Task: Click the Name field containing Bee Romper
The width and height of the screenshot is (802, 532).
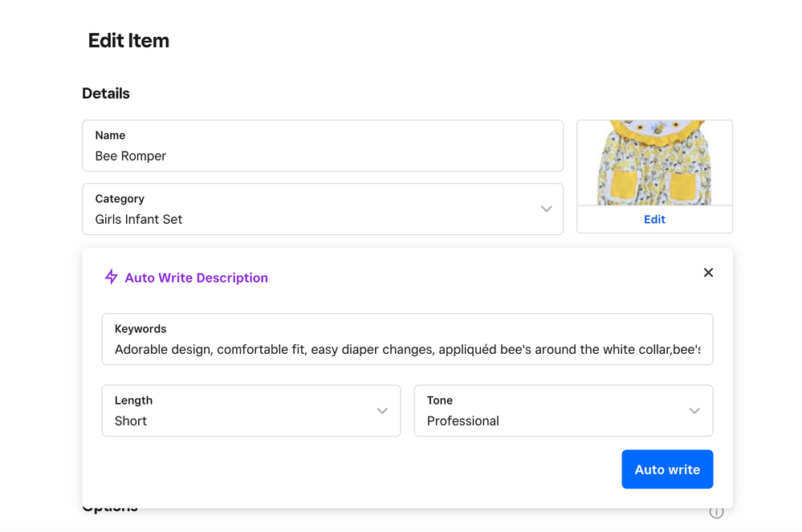Action: click(x=323, y=156)
